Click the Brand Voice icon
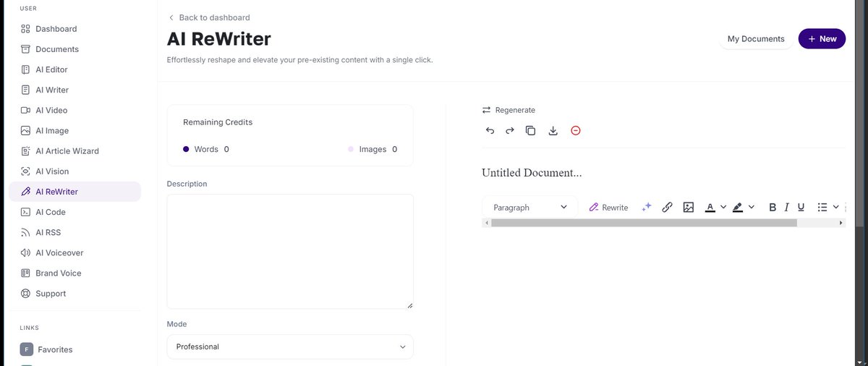Screen dimensions: 868x366 click(25, 273)
